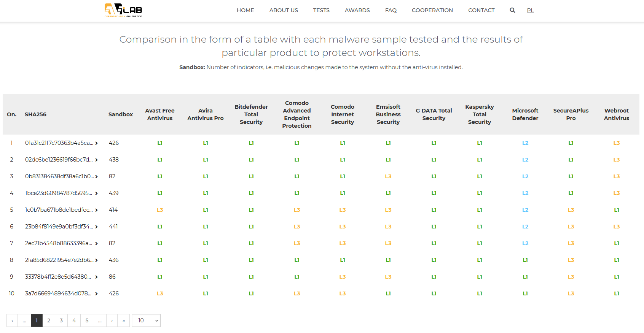644x333 pixels.
Task: Click Webroot Antivirus L3 result in row 2
Action: (616, 160)
